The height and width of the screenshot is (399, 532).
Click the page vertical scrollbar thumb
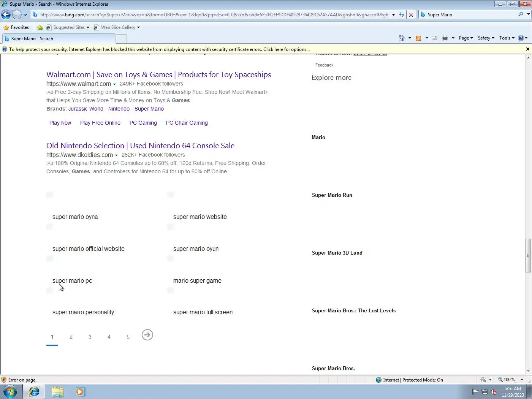click(528, 255)
